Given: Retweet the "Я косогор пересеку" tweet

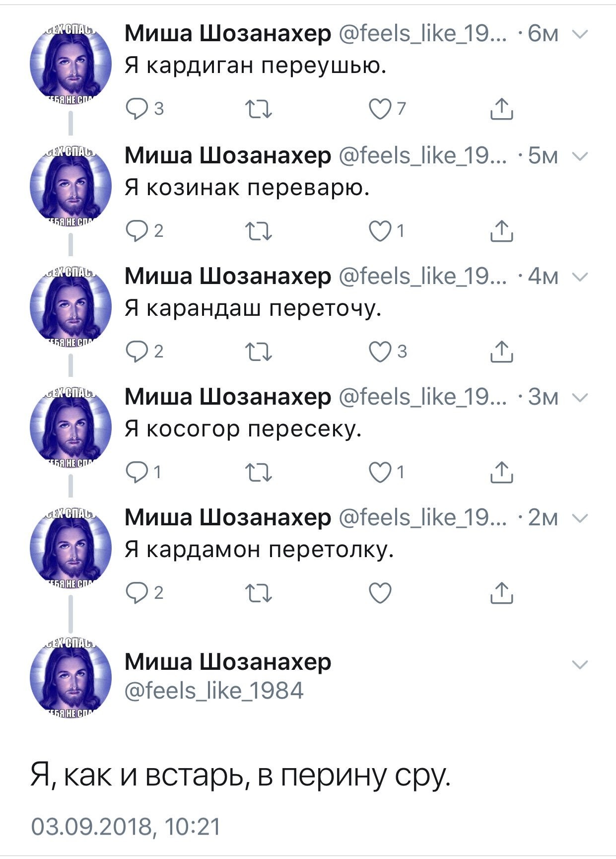Looking at the screenshot, I should coord(259,472).
